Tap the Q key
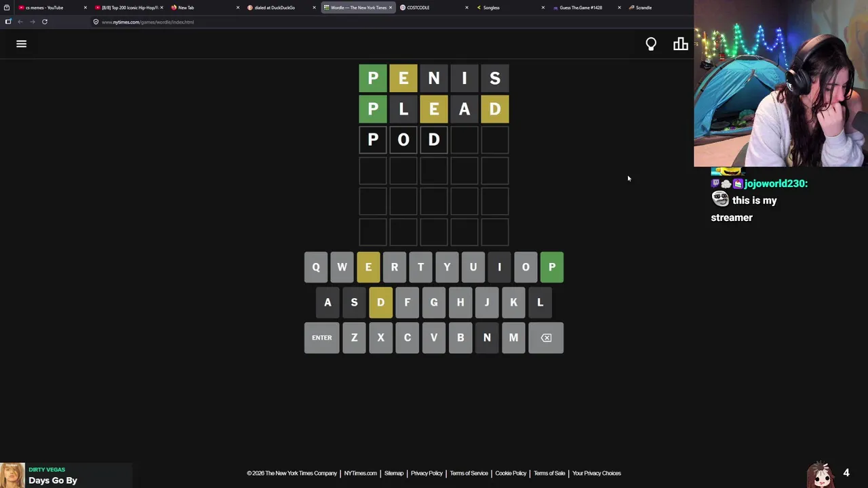Viewport: 868px width, 488px height. (315, 267)
